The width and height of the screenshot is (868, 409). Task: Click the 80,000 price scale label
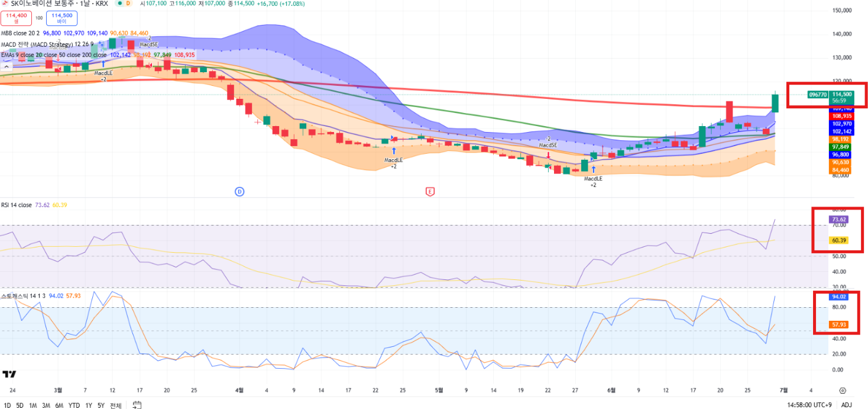point(841,175)
